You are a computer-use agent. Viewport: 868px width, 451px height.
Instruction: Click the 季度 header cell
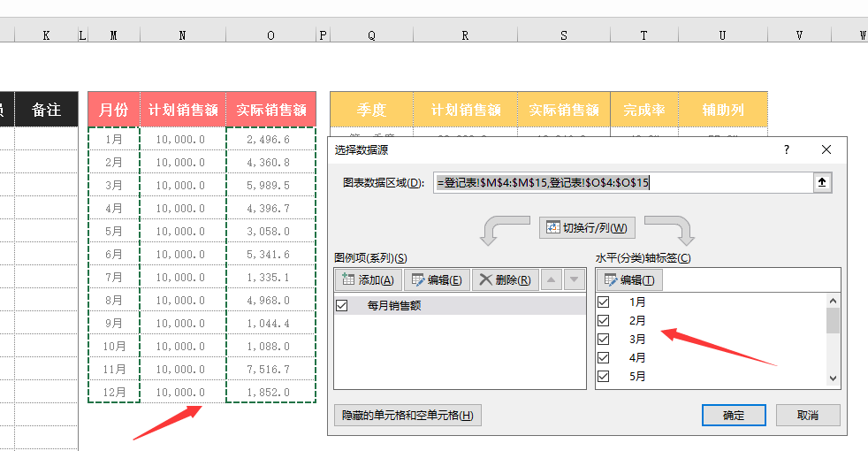371,110
